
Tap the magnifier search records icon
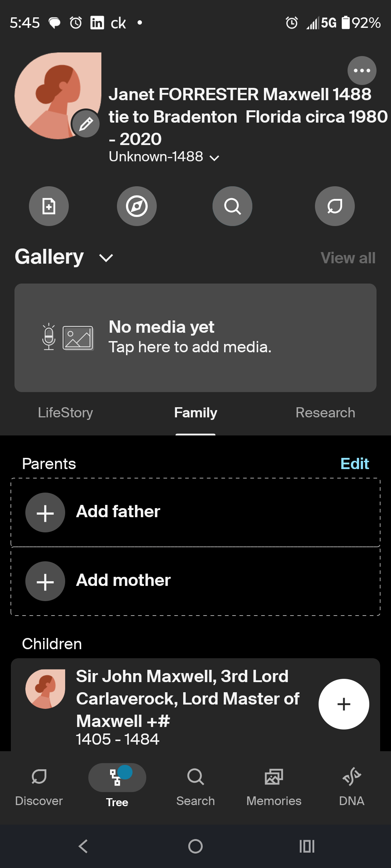(x=232, y=206)
